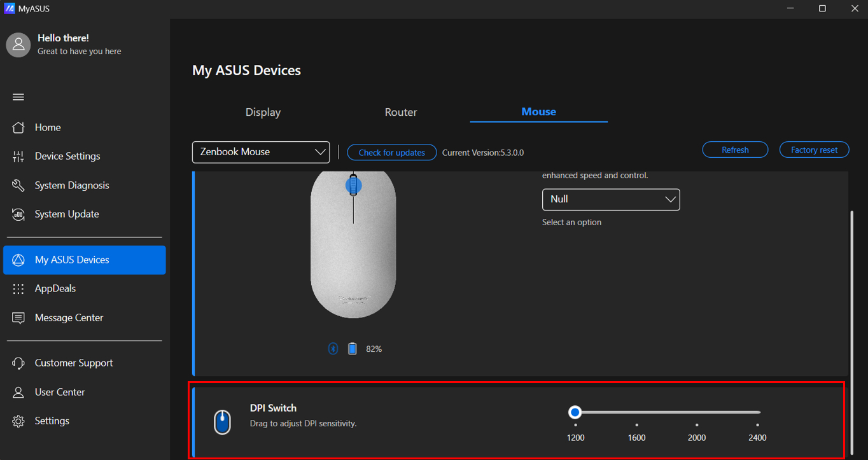The image size is (868, 460).
Task: Open Message Center
Action: (84, 317)
